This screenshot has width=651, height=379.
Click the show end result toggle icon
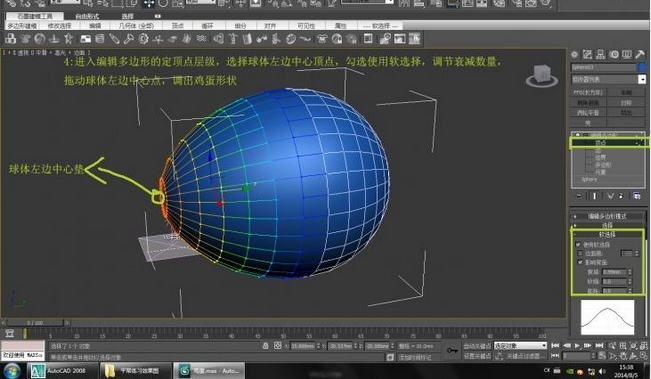(594, 196)
